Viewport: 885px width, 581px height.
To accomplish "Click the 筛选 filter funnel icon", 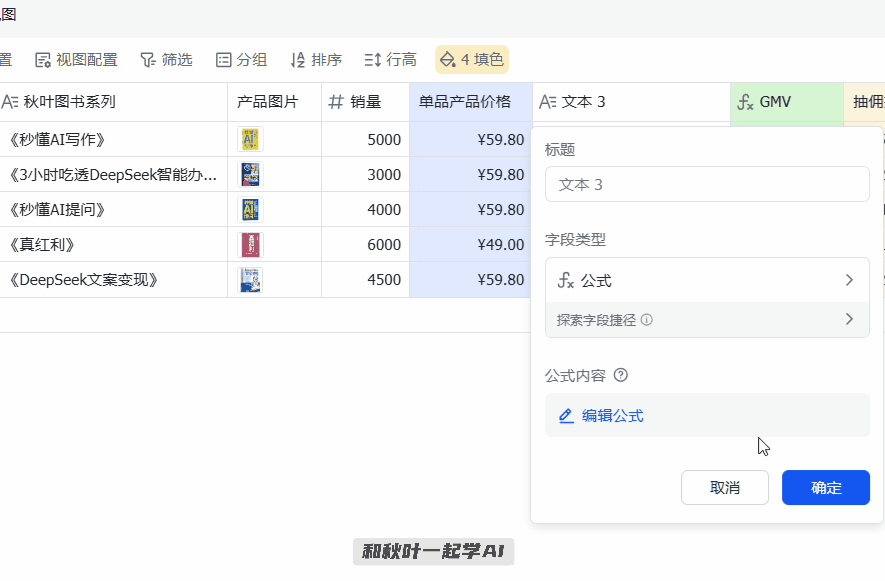I will pyautogui.click(x=148, y=60).
